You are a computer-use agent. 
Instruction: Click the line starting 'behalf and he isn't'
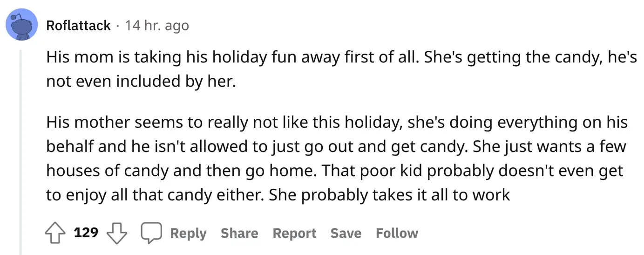pos(336,146)
